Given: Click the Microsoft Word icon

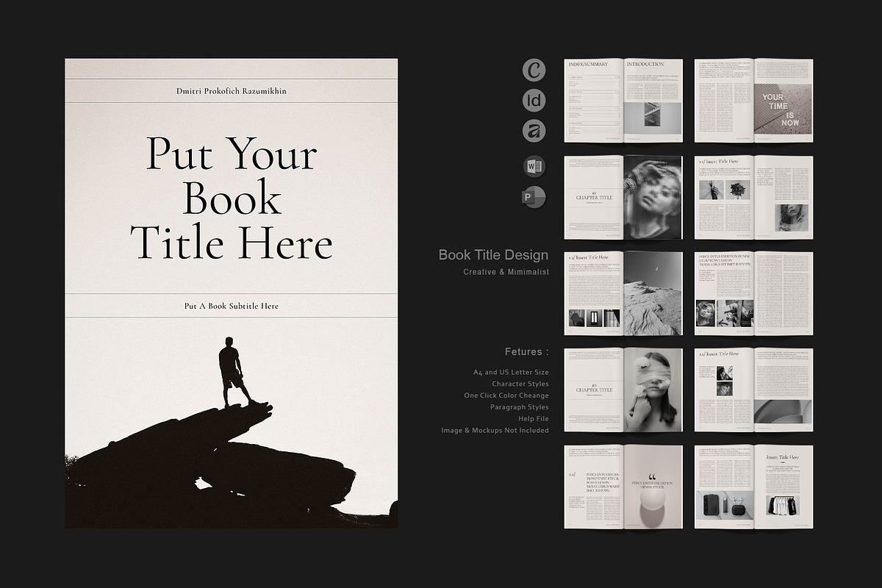Looking at the screenshot, I should (x=534, y=167).
